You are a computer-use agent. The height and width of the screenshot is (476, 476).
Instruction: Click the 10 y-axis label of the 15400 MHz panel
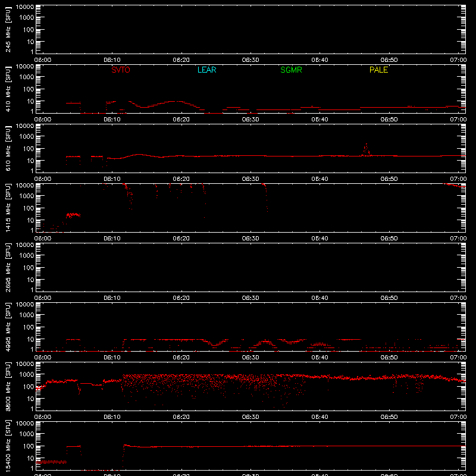click(31, 458)
